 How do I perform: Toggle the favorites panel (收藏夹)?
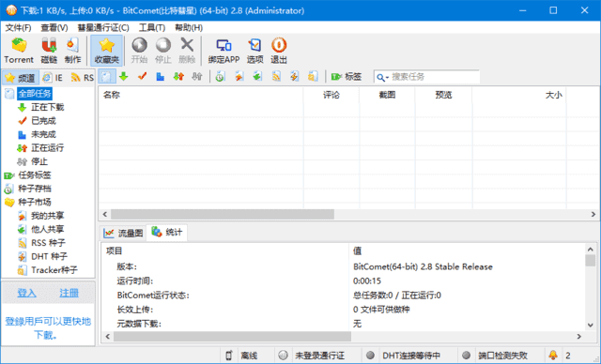106,50
